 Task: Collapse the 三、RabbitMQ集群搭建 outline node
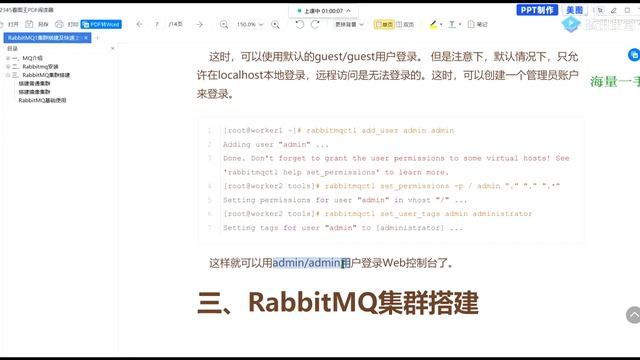click(8, 75)
